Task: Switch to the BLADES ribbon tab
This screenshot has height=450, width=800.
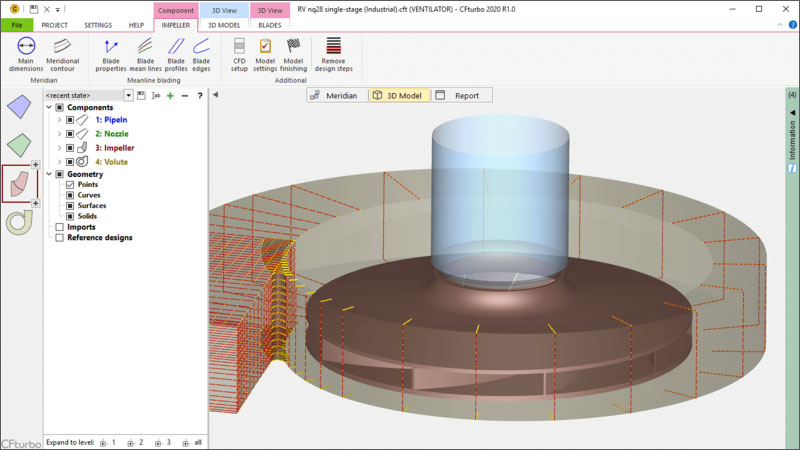Action: [270, 24]
